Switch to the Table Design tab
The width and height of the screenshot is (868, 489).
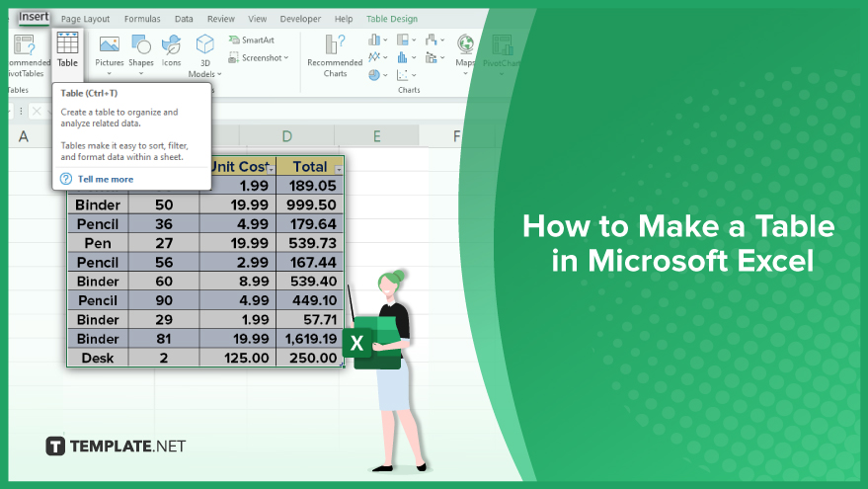[392, 19]
